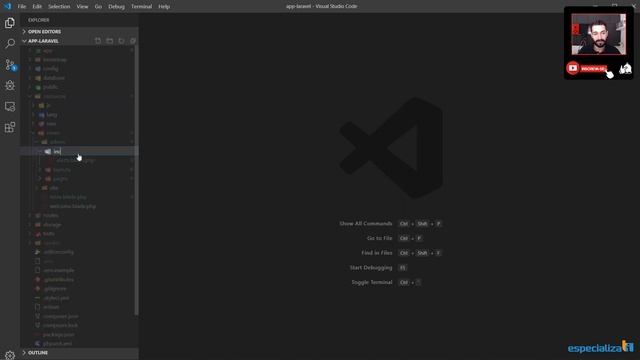Click the New File icon in explorer header
This screenshot has width=640, height=360.
pos(98,41)
